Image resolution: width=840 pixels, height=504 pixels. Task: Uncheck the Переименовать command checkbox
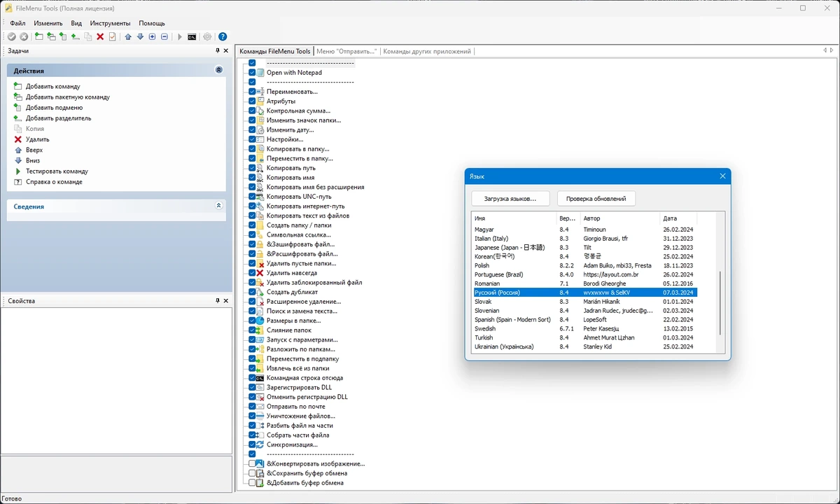pos(252,92)
